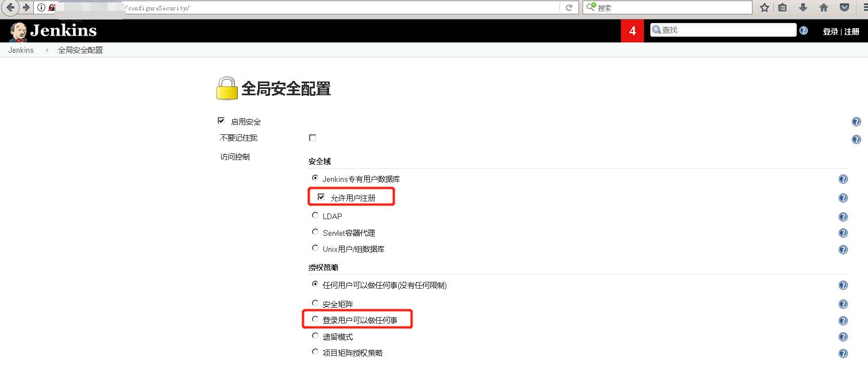Select the 遗留模式 radio button
Viewport: 868px width, 369px height.
(315, 336)
